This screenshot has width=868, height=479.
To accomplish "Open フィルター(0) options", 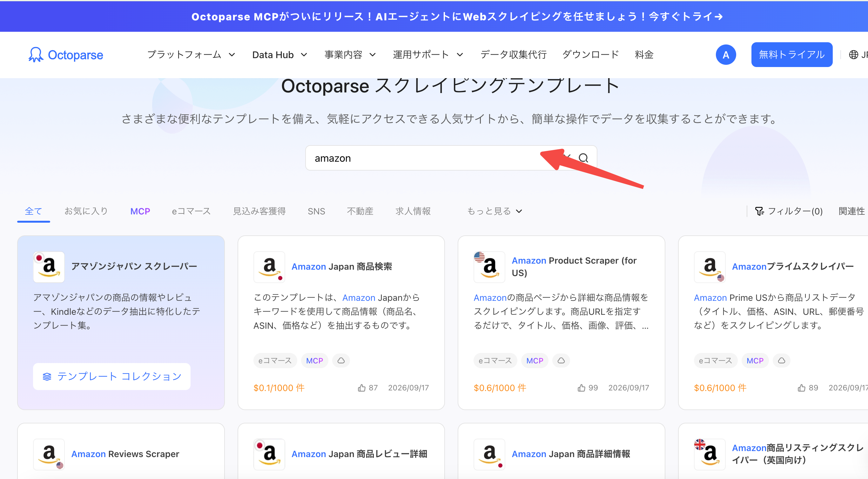I will 789,211.
